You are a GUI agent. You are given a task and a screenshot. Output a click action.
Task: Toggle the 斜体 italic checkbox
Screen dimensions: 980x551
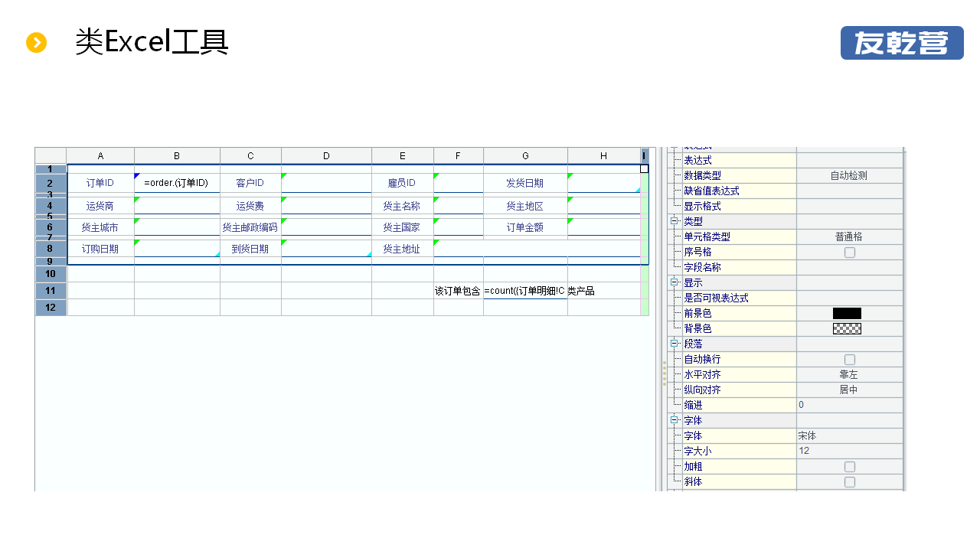849,482
